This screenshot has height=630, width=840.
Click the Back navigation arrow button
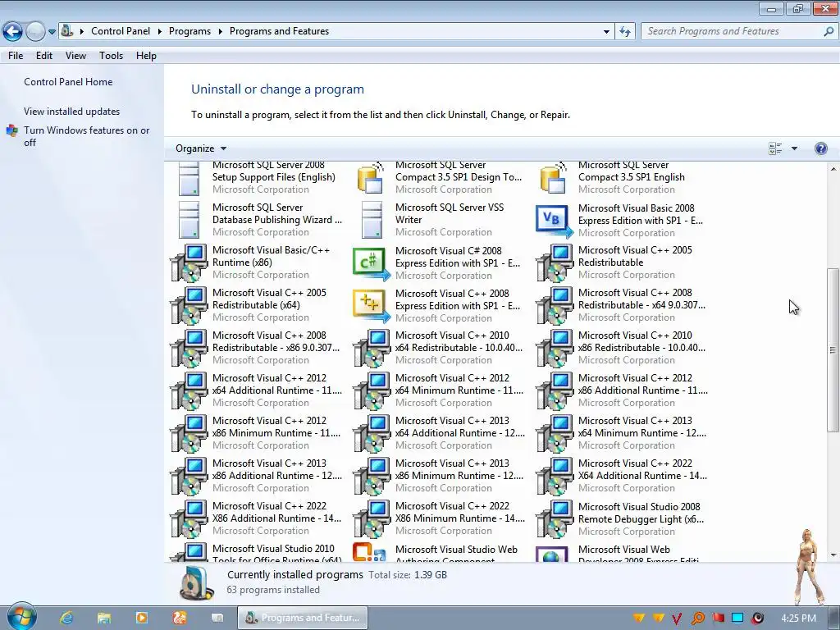[x=13, y=32]
